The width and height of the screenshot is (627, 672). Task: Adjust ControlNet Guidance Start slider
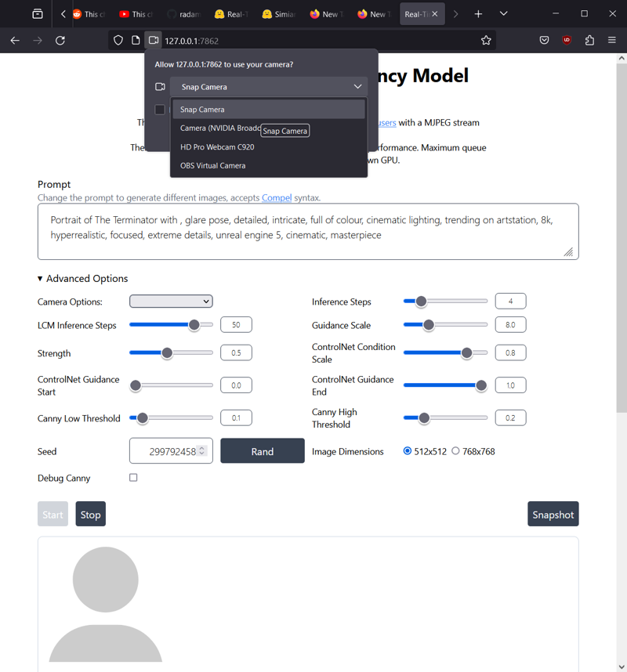[171, 385]
